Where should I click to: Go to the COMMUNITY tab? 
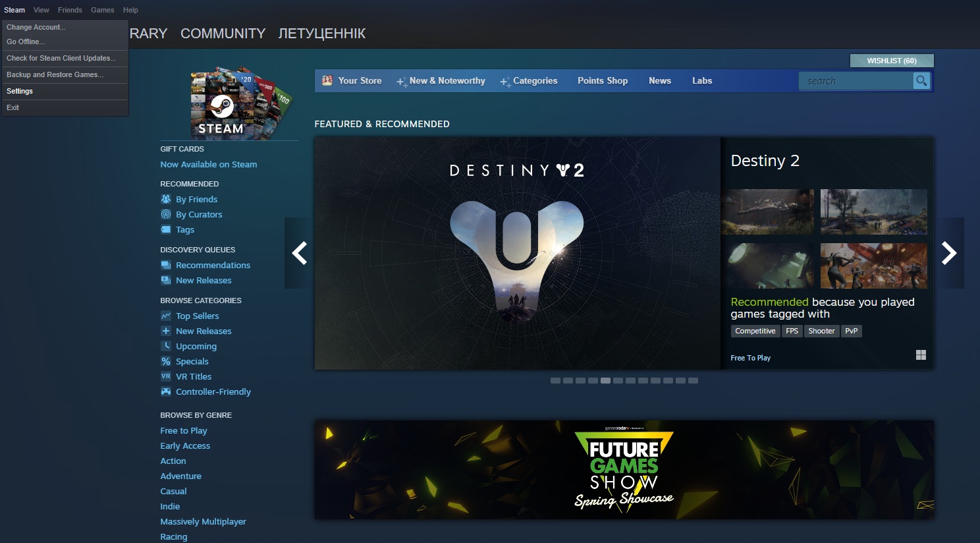point(223,34)
